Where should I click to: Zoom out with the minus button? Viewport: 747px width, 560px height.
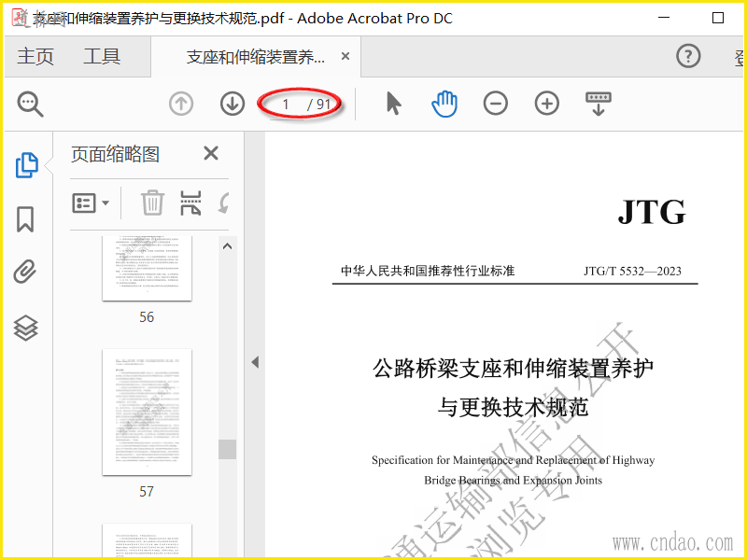[496, 104]
